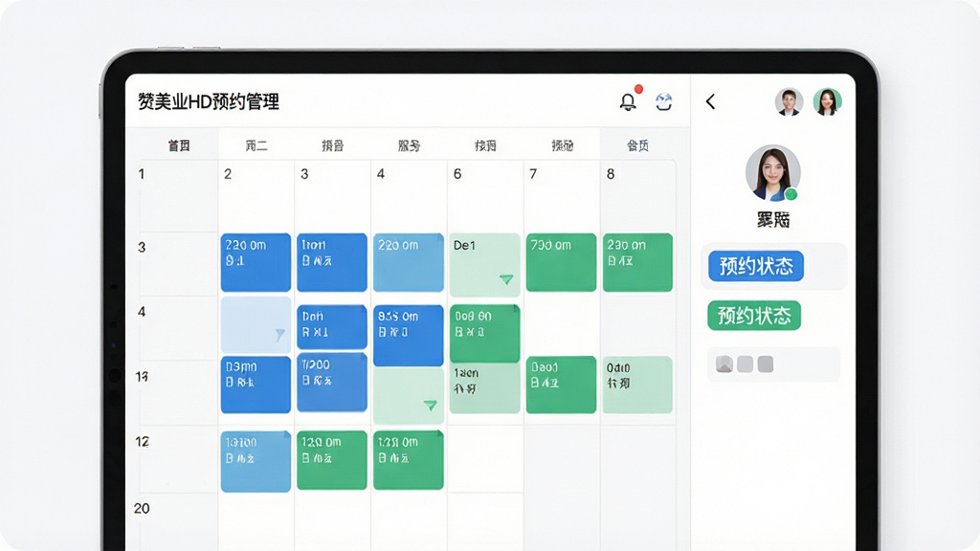Viewport: 980px width, 551px height.
Task: Open the '1aen' light green appointment in column 6
Action: coord(484,388)
